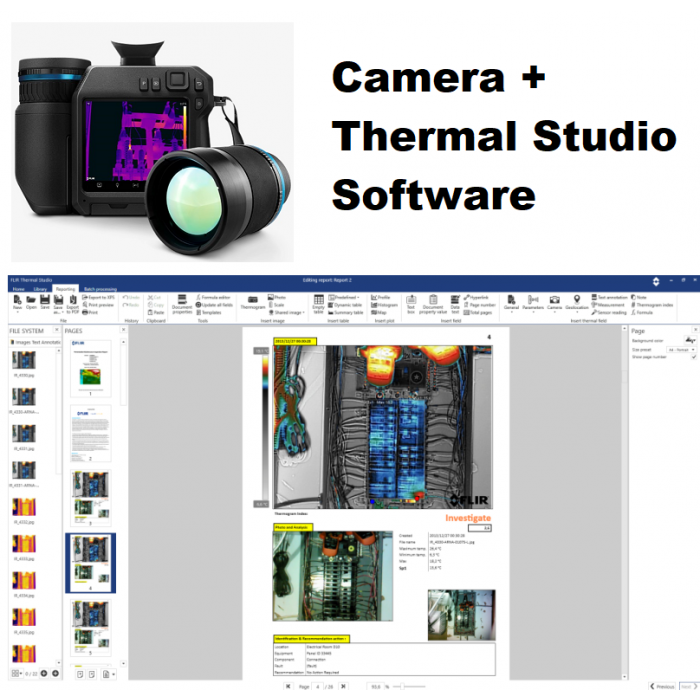Open a file using Open folder icon

coord(31,302)
